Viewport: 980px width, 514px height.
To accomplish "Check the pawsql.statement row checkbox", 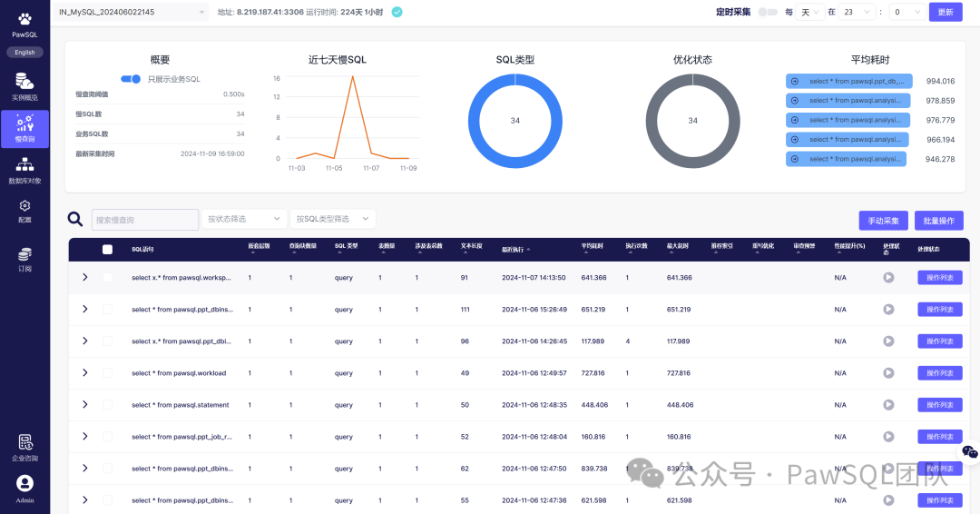I will pos(107,405).
